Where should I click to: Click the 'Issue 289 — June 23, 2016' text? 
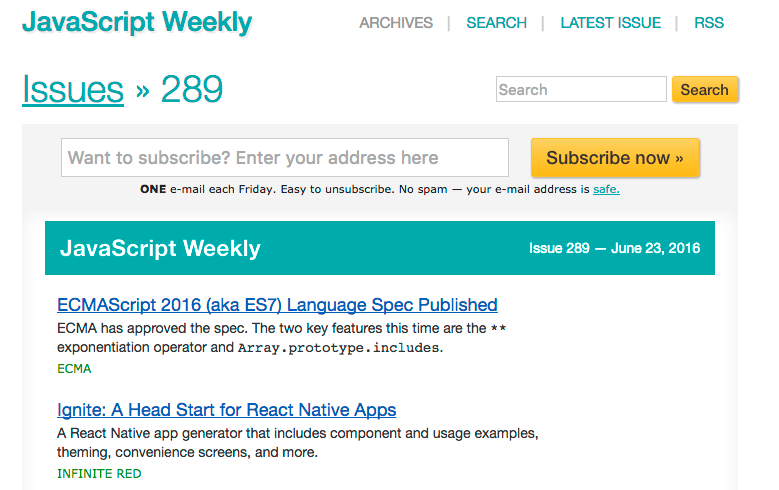click(615, 248)
